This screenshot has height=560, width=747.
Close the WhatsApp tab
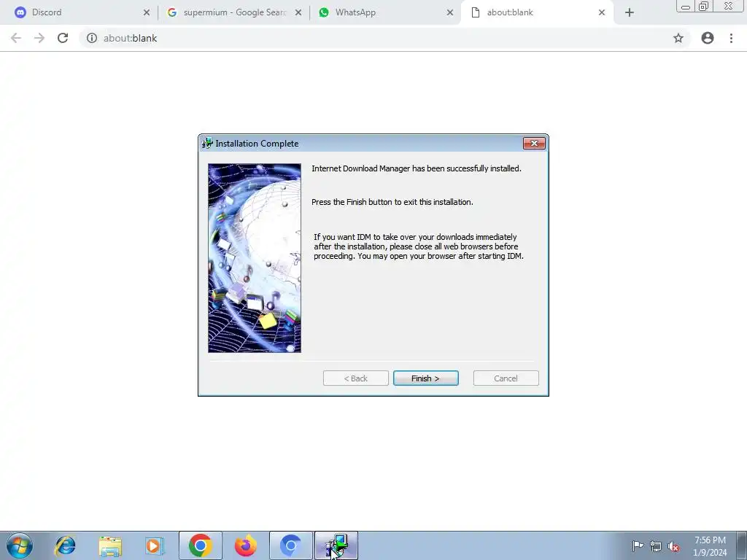pos(449,12)
